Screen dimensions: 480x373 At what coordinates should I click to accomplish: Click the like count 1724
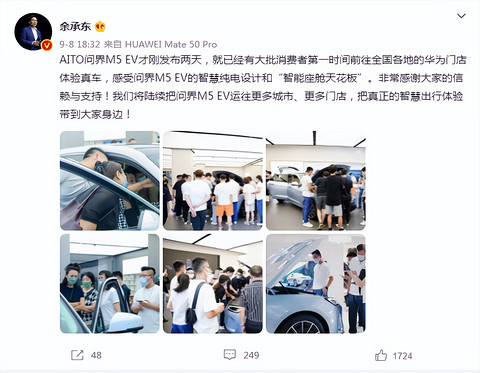coord(402,356)
